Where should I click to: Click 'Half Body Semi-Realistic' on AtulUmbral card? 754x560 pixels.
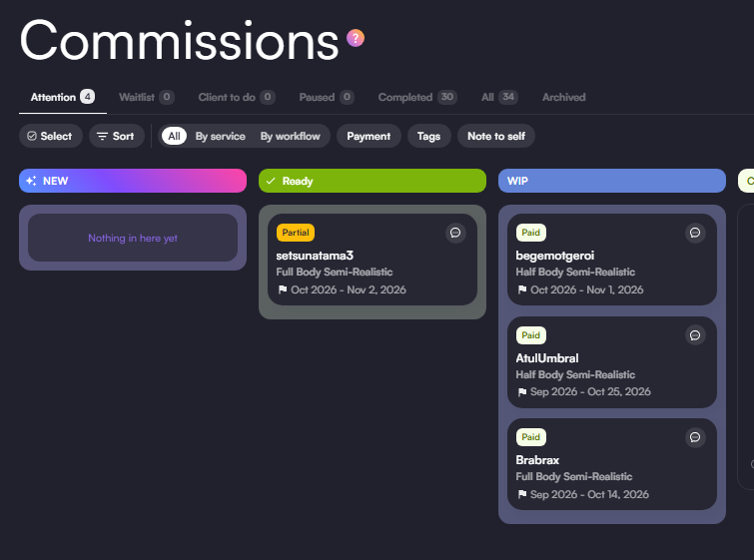pyautogui.click(x=575, y=374)
